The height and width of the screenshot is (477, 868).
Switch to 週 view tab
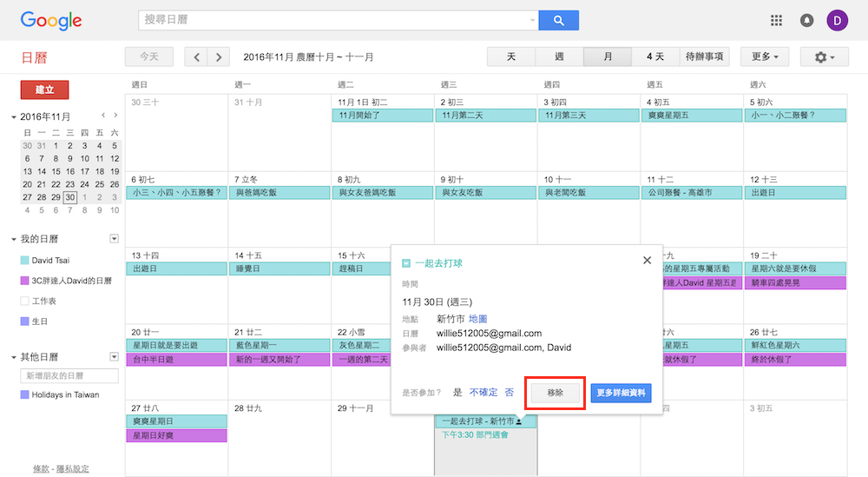tap(559, 57)
